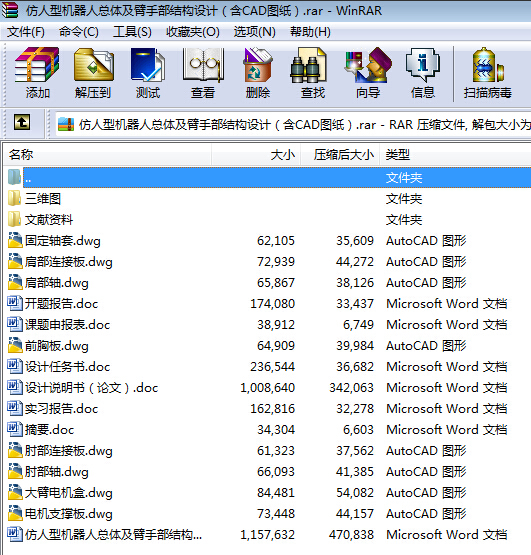Click the size value 236,544
531x555 pixels.
click(273, 367)
